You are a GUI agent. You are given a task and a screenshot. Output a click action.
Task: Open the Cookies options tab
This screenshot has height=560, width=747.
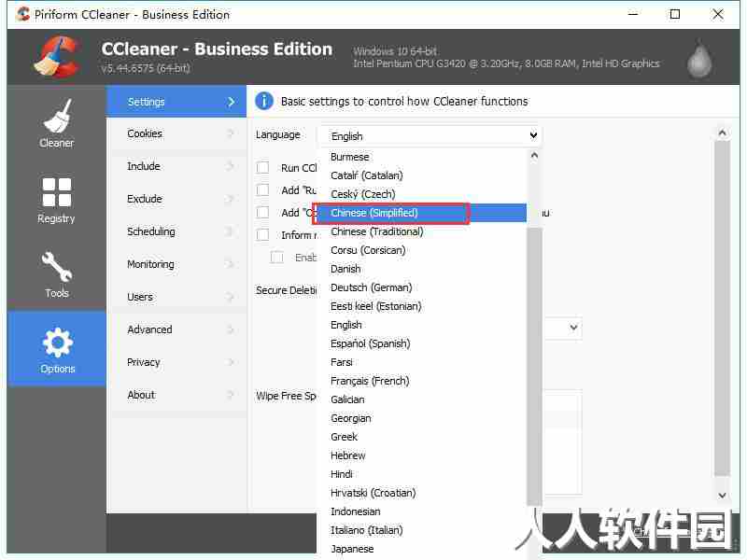pyautogui.click(x=176, y=133)
